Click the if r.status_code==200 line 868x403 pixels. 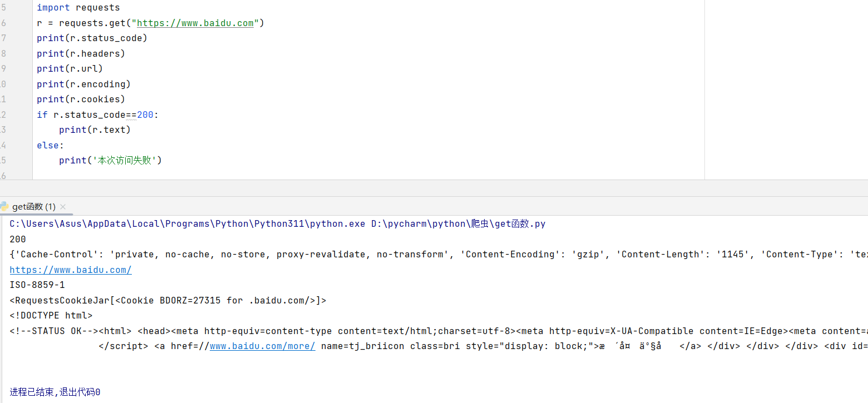(98, 115)
